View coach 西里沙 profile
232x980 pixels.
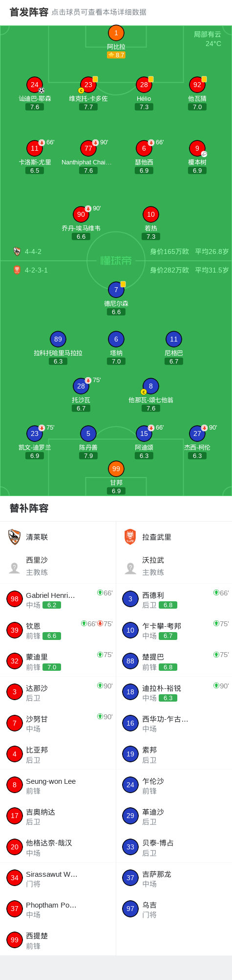click(x=58, y=566)
